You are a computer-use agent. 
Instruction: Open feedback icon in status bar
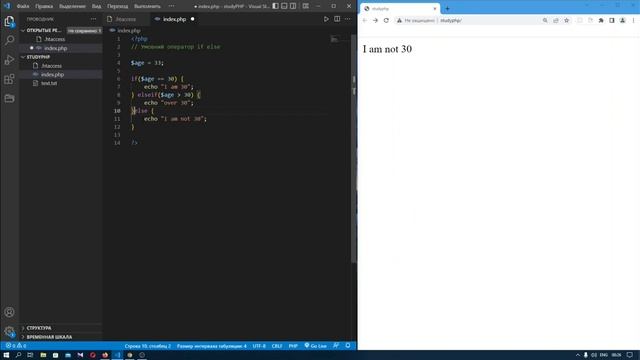pyautogui.click(x=336, y=346)
